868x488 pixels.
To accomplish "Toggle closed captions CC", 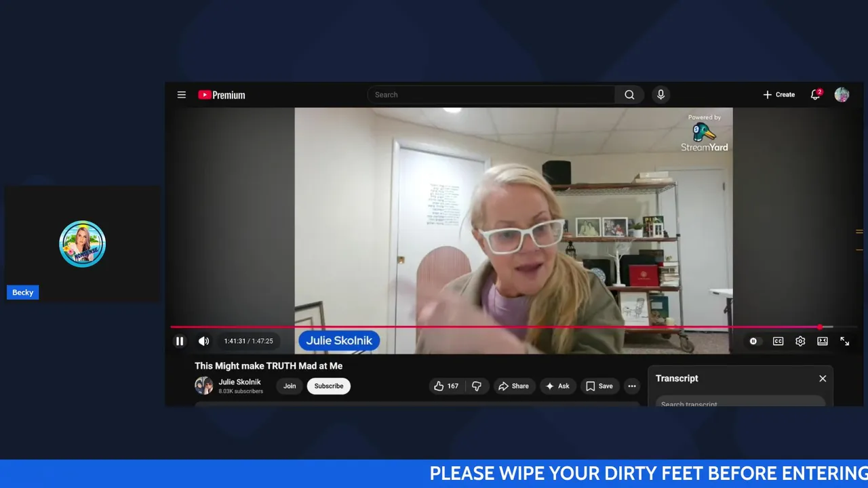I will (778, 341).
